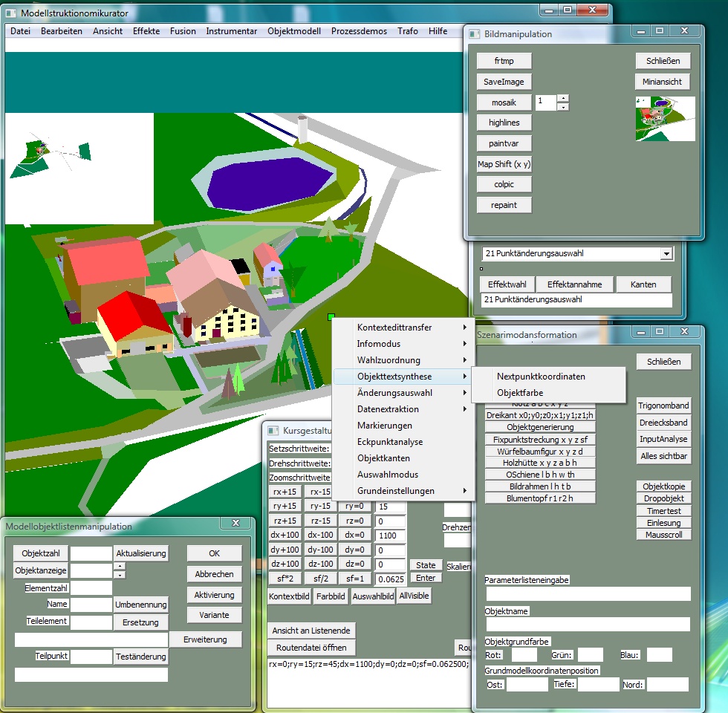Increase the mosaik stepper value
Viewport: 728px width, 713px height.
pos(563,98)
